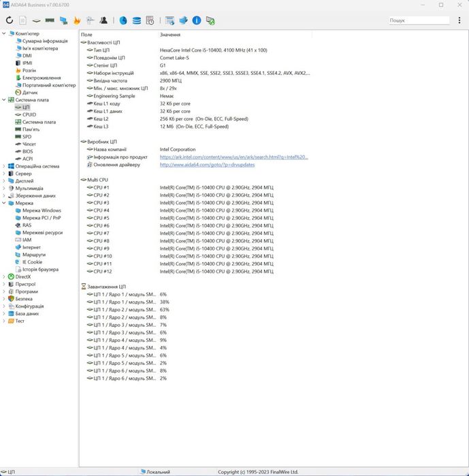Open the Report page icon

click(22, 20)
